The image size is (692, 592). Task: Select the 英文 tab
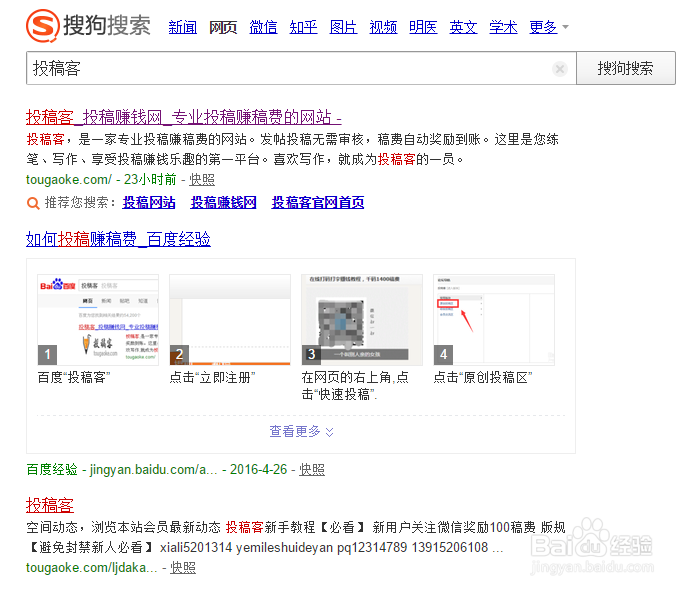pyautogui.click(x=463, y=27)
